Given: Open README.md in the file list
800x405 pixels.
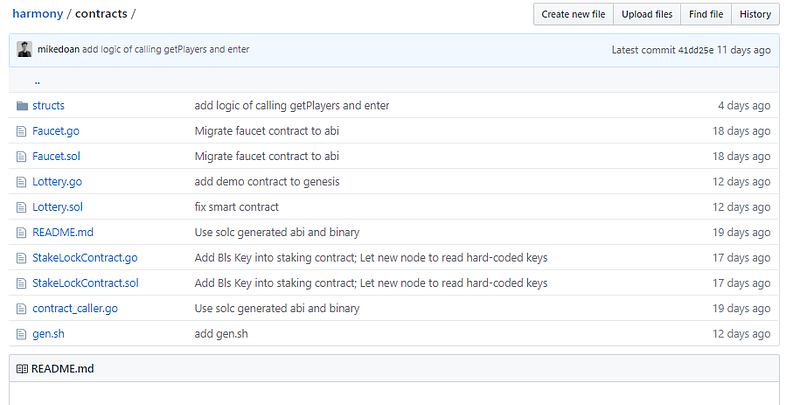Looking at the screenshot, I should [x=61, y=232].
